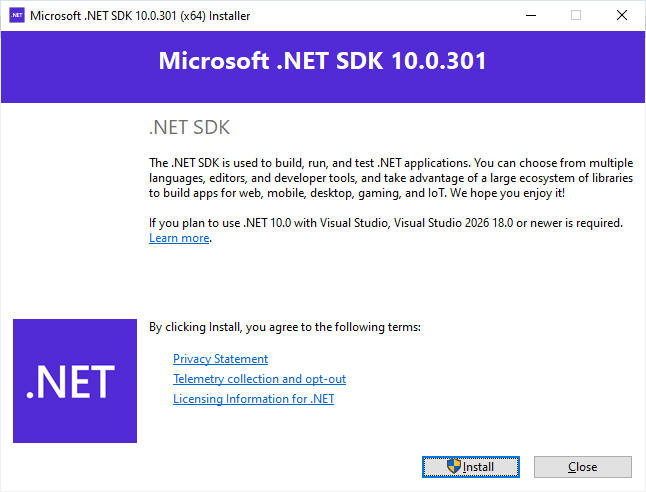Click the Close button
646x492 pixels.
tap(583, 467)
